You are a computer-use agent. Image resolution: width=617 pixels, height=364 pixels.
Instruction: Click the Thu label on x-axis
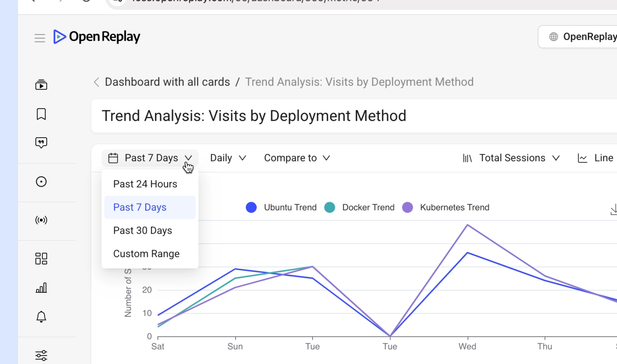coord(545,346)
